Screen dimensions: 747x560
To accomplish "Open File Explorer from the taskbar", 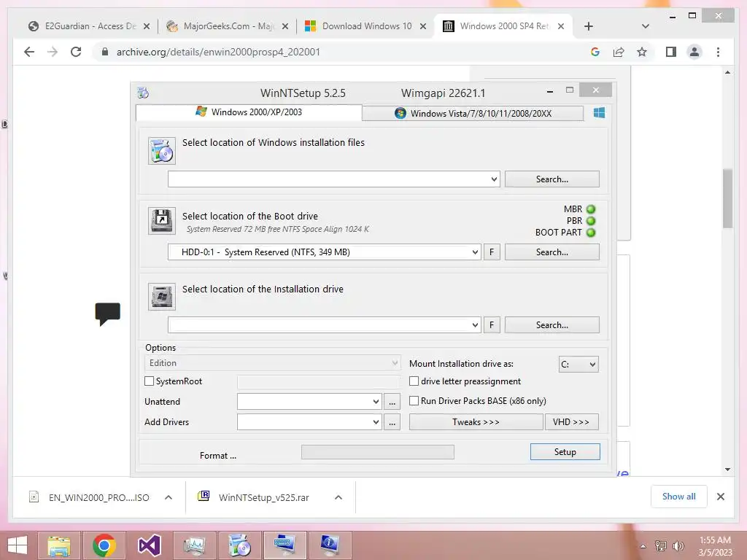I will click(x=59, y=545).
